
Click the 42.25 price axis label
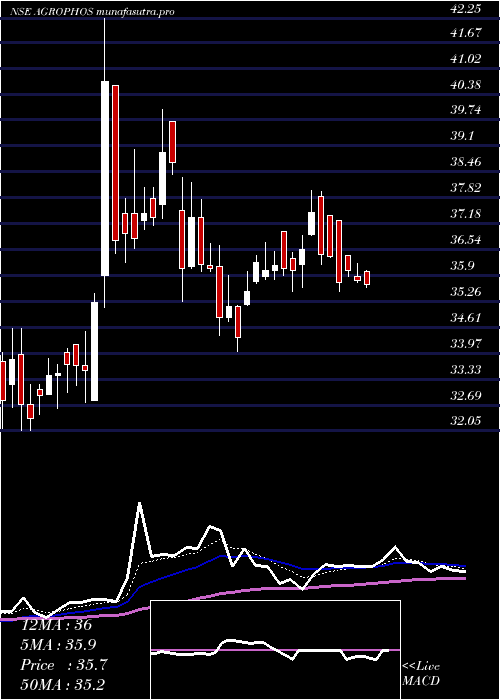pyautogui.click(x=466, y=9)
